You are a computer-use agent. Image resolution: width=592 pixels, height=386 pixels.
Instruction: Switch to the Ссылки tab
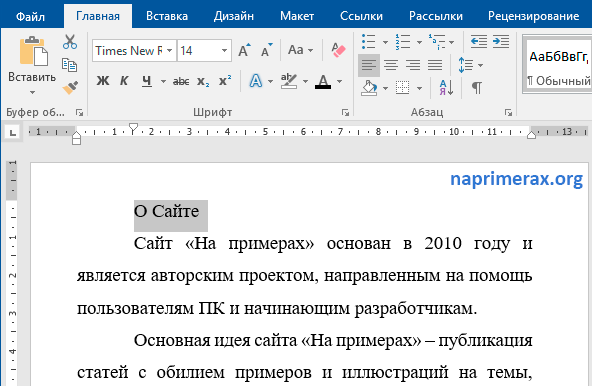[361, 16]
